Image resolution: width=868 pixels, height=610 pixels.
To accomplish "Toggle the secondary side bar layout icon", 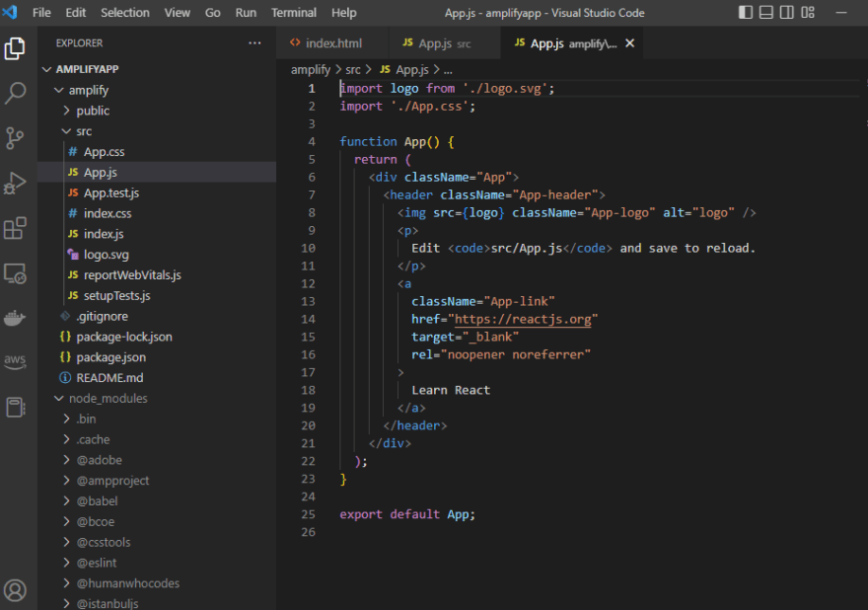I will (x=787, y=12).
